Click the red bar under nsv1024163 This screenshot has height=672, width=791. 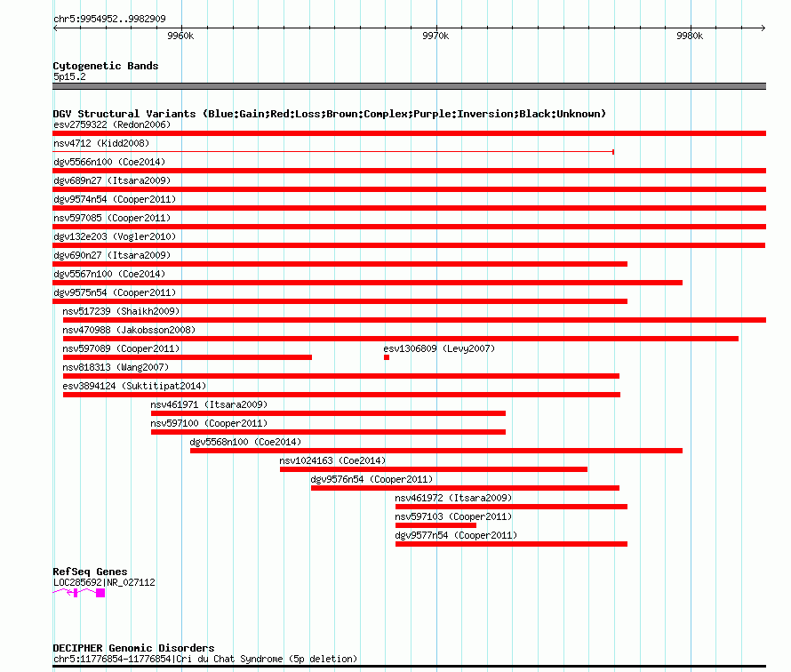click(434, 469)
